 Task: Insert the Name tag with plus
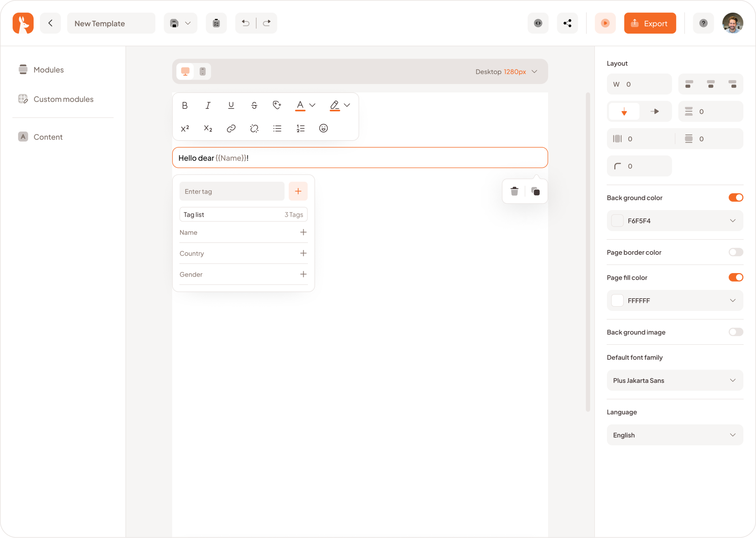303,232
